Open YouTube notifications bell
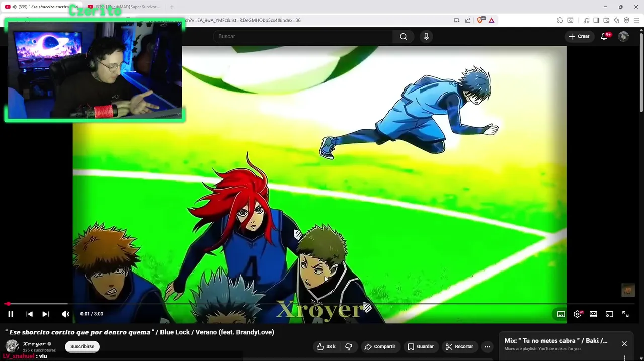This screenshot has height=362, width=644. click(x=605, y=36)
